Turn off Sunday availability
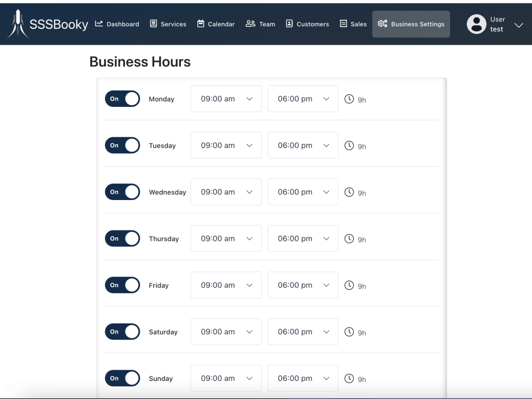This screenshot has height=399, width=532. [x=122, y=378]
